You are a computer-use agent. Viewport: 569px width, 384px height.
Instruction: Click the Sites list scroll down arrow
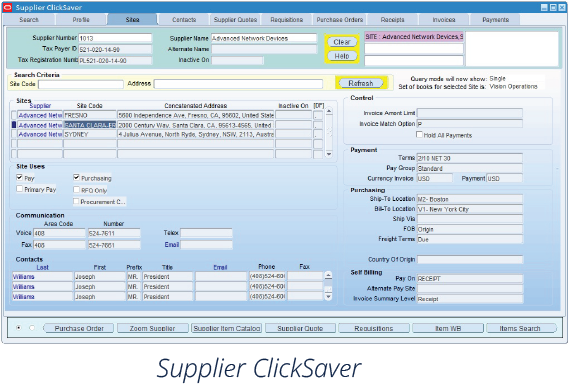click(x=329, y=154)
